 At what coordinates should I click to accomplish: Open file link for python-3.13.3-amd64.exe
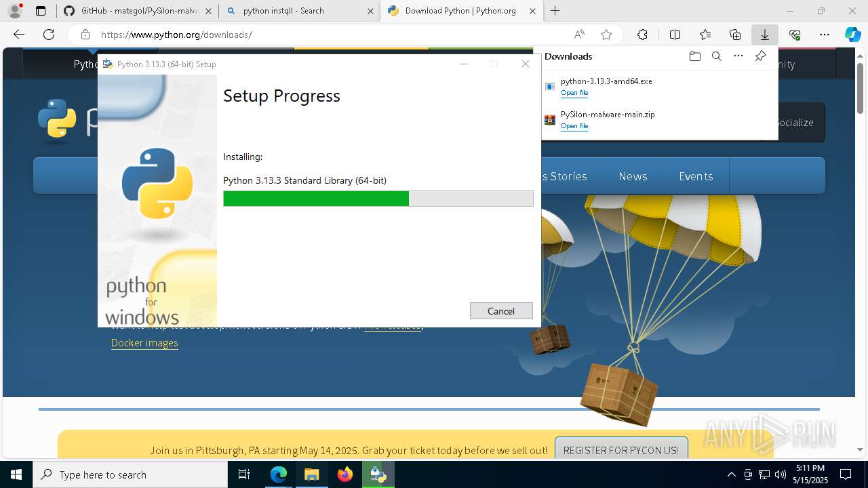click(574, 93)
